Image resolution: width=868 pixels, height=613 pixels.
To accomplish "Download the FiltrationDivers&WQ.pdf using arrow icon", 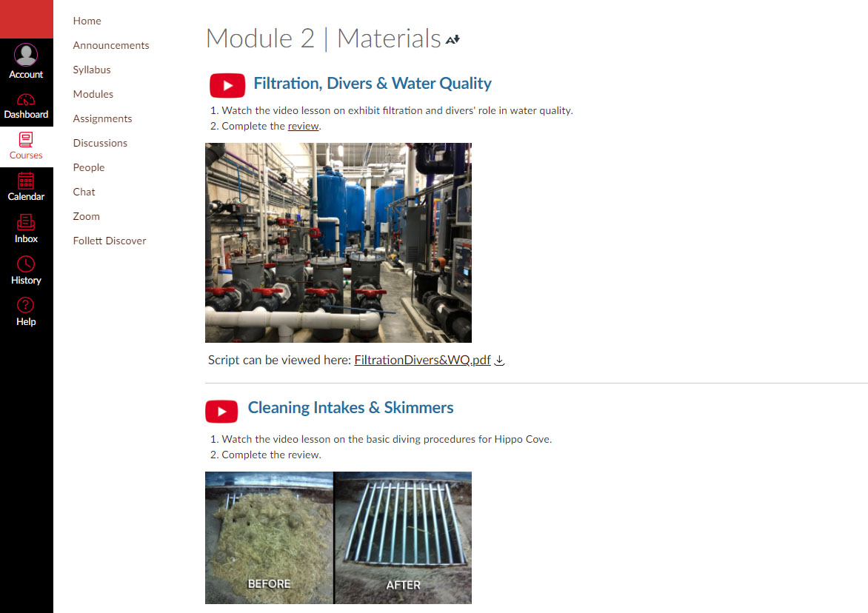I will point(499,361).
